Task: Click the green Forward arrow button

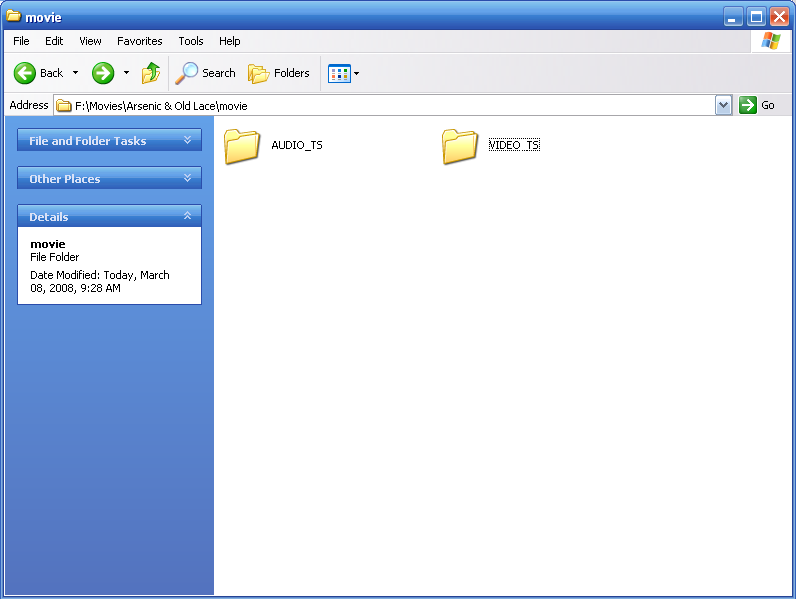Action: [x=103, y=73]
